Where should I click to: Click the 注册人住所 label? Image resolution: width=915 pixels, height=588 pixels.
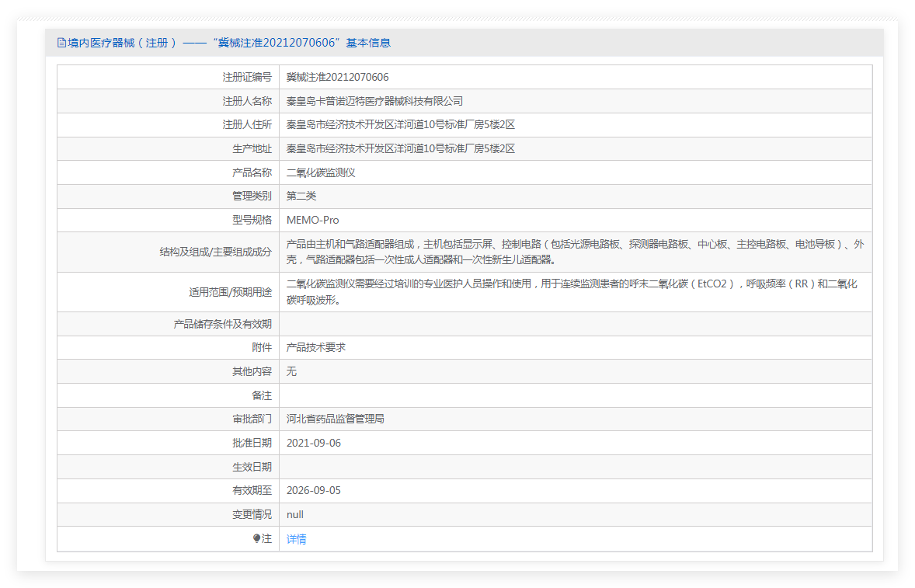coord(247,125)
